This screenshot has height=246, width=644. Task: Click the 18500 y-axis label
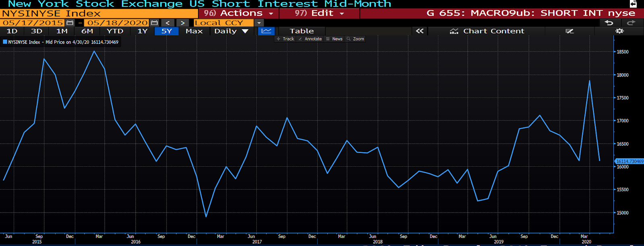[623, 52]
